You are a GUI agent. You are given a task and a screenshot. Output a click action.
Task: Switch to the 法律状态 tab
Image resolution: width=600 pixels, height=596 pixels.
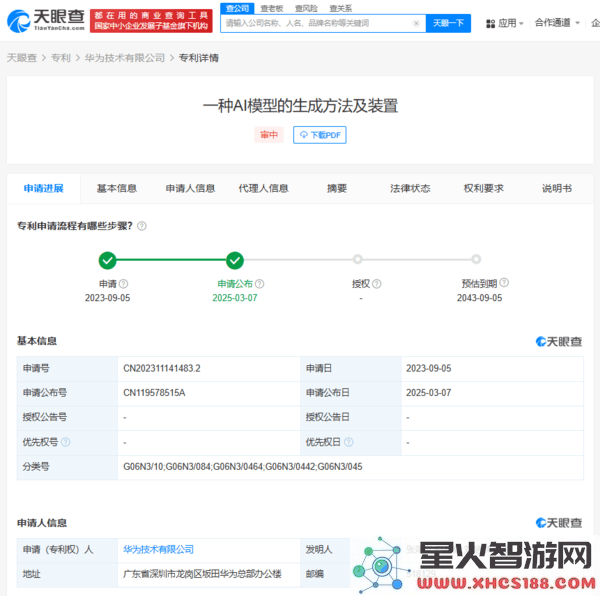pyautogui.click(x=410, y=188)
